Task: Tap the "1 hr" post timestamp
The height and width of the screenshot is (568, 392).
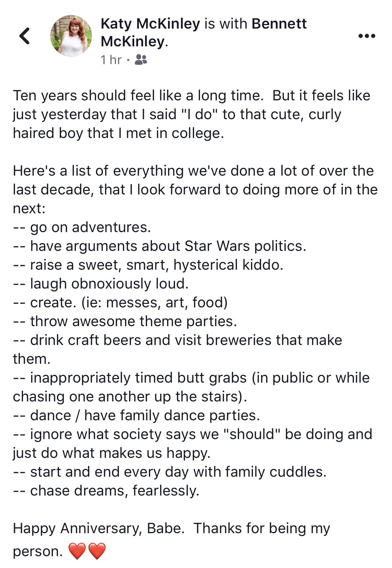Action: (x=111, y=60)
